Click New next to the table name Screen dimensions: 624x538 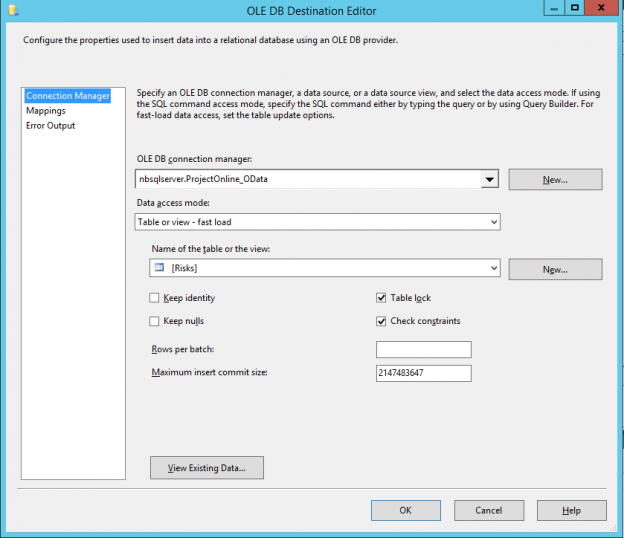click(x=555, y=269)
